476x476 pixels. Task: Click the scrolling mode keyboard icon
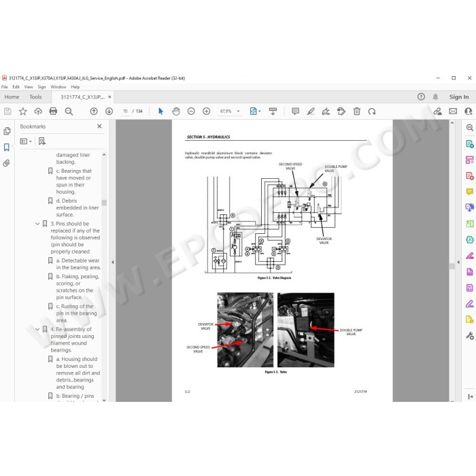tap(273, 112)
